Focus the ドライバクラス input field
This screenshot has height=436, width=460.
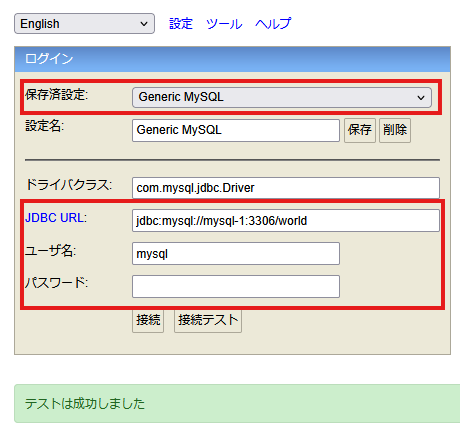click(x=286, y=188)
